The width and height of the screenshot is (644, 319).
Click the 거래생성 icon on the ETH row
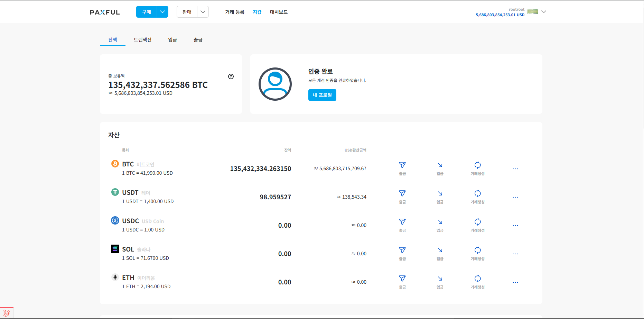click(477, 279)
